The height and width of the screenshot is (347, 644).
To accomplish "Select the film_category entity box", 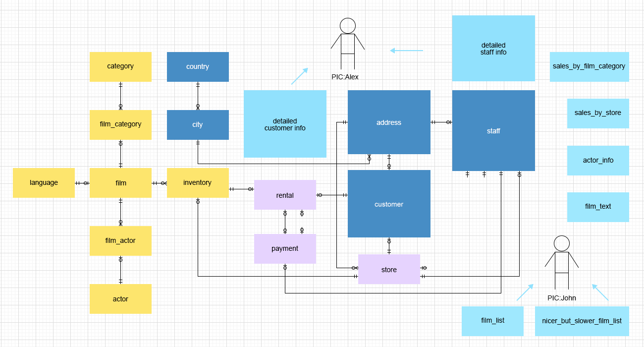I will pyautogui.click(x=120, y=124).
